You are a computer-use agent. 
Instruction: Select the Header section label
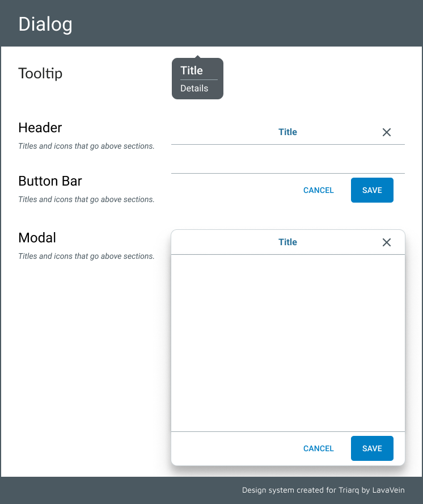(x=40, y=127)
